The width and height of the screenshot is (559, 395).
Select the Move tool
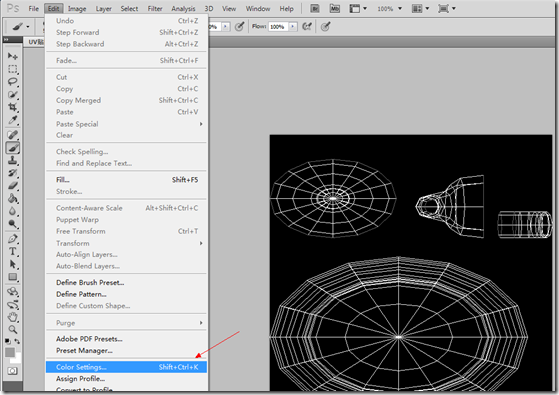[x=12, y=56]
